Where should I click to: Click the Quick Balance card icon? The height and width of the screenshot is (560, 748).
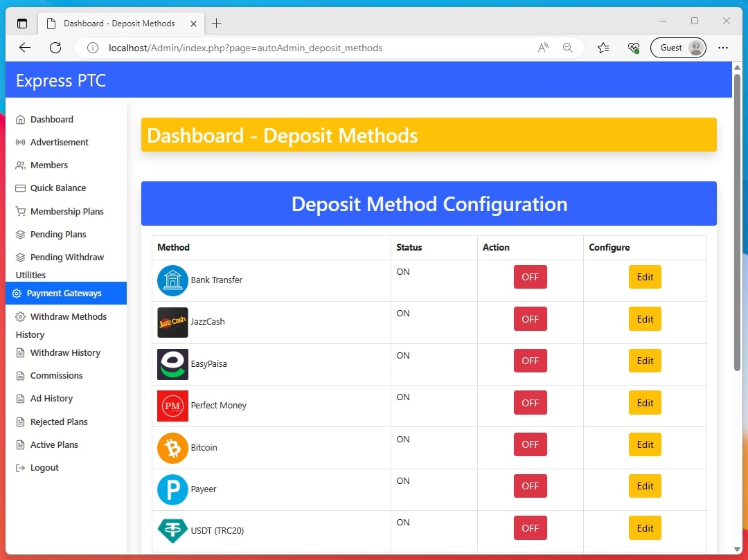20,188
